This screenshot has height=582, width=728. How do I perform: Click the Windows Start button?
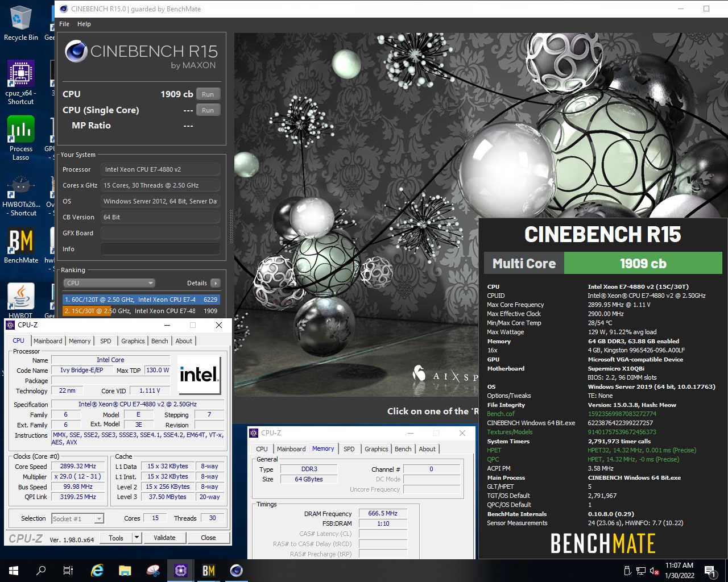click(x=14, y=571)
